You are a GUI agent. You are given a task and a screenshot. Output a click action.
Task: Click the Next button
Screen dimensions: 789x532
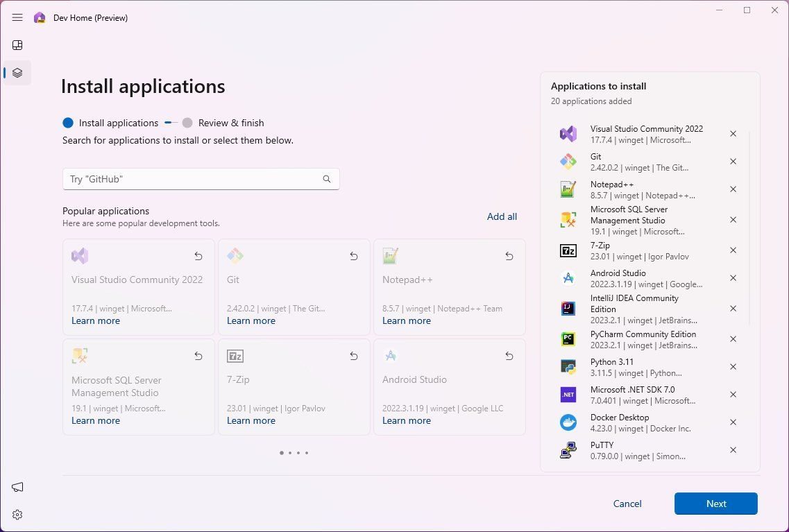[715, 504]
